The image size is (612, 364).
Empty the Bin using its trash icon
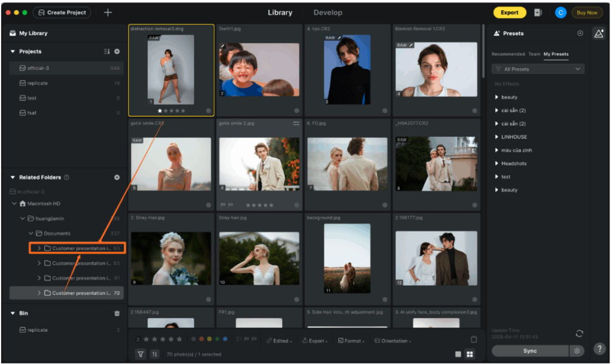coord(117,313)
